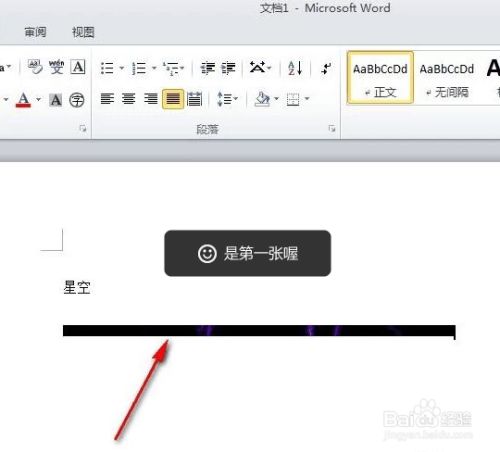
Task: Click the clear formatting icon
Action: pyautogui.click(x=35, y=67)
